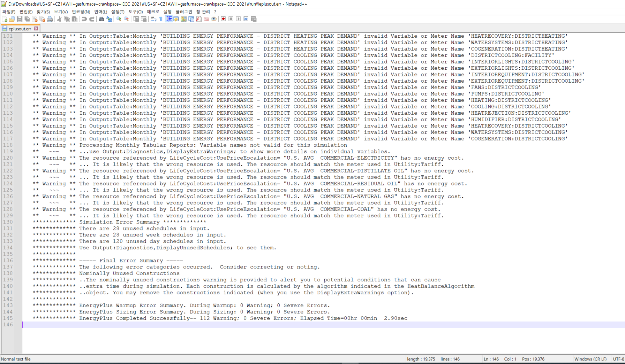Image resolution: width=625 pixels, height=364 pixels.
Task: Click the macro Playback icon
Action: [x=238, y=19]
